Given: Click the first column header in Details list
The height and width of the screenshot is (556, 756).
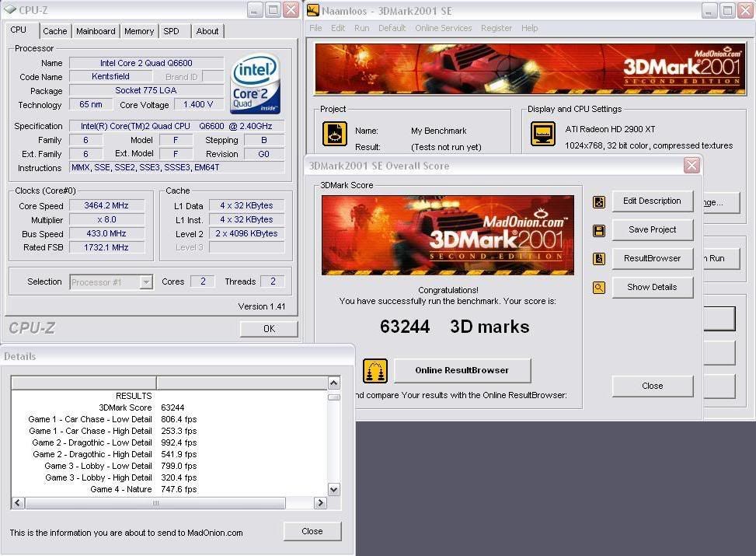Looking at the screenshot, I should pyautogui.click(x=84, y=383).
